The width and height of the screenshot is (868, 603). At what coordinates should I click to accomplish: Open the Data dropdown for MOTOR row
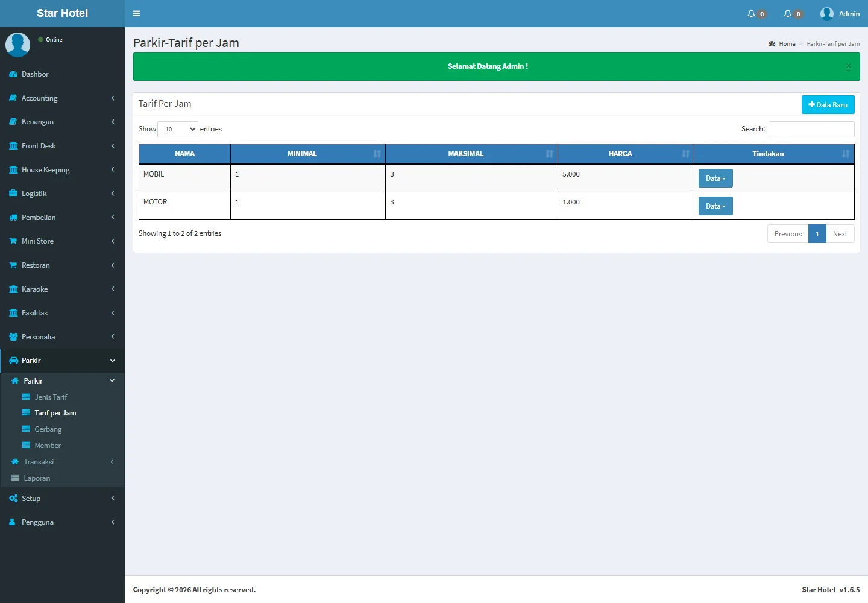pyautogui.click(x=715, y=206)
